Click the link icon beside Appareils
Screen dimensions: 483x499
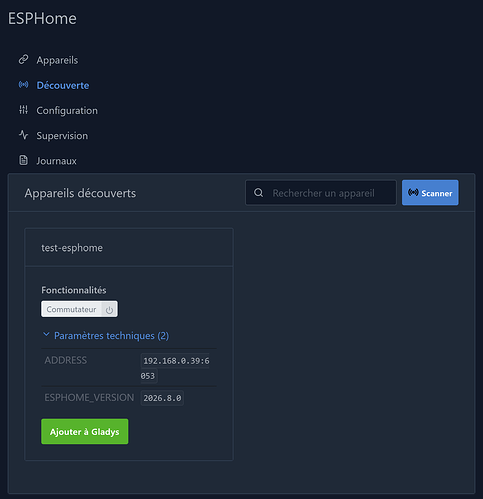23,60
